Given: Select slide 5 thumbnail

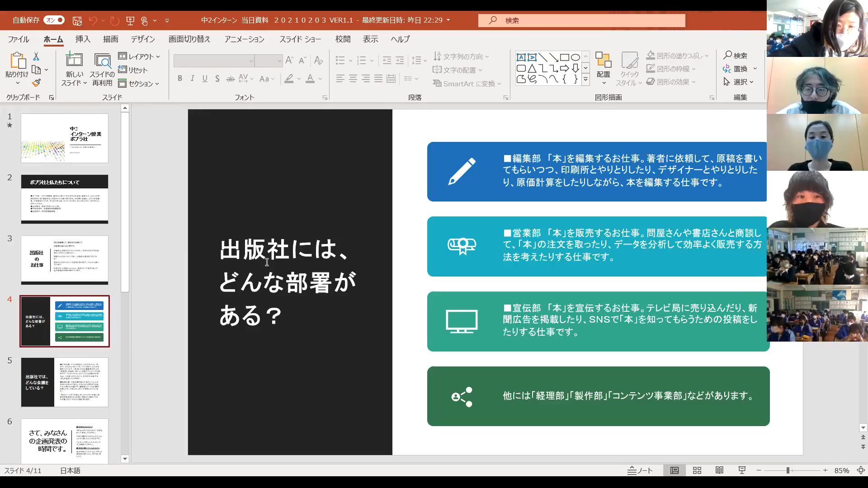Looking at the screenshot, I should coord(65,382).
